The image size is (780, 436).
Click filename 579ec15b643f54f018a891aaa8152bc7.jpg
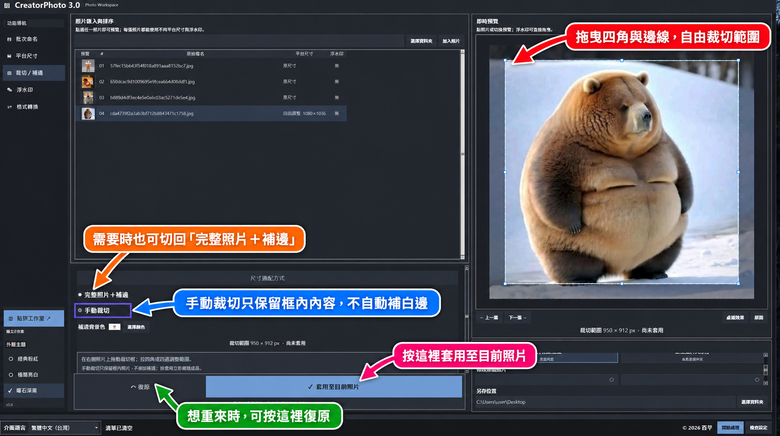pos(151,66)
